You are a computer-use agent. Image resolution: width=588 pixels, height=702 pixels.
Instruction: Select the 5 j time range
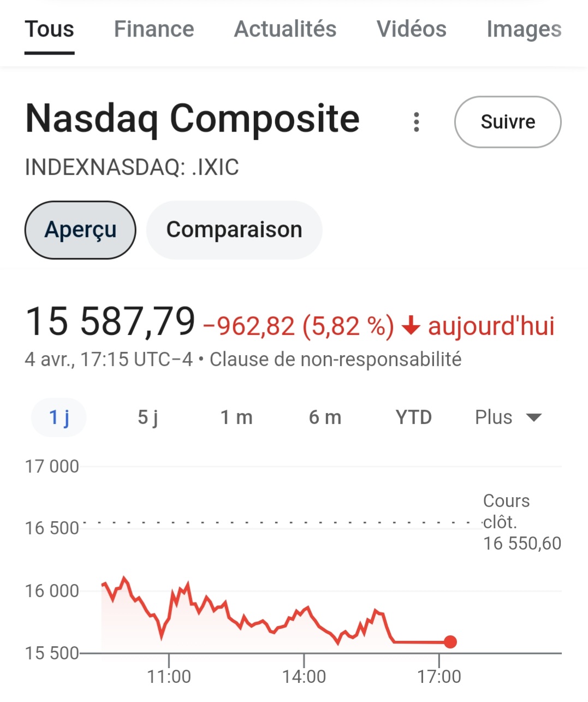(147, 417)
